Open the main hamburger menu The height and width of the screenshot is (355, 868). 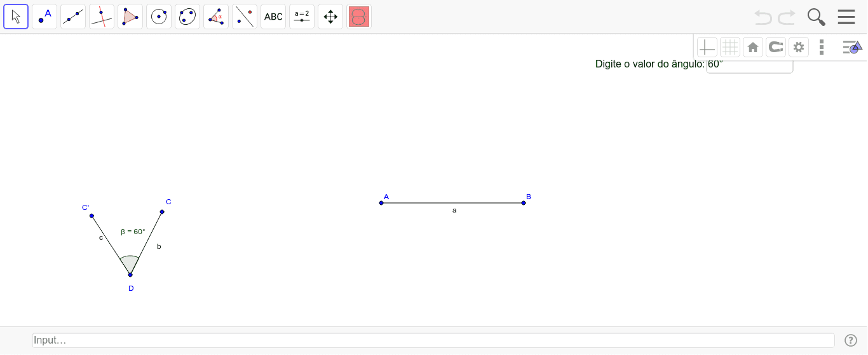point(846,17)
